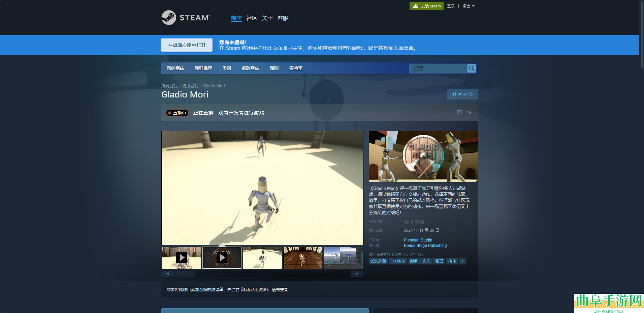The height and width of the screenshot is (313, 644).
Task: Click the page vertical scrollbar
Action: pos(642,34)
